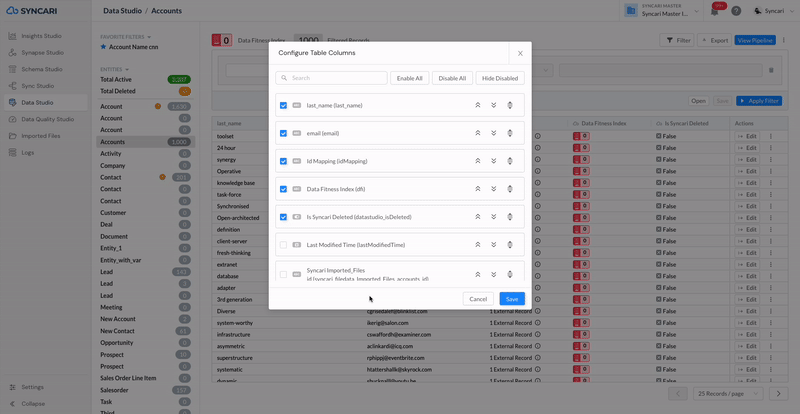Go to Sync Studio
Screen dimensions: 800x414
[37, 86]
